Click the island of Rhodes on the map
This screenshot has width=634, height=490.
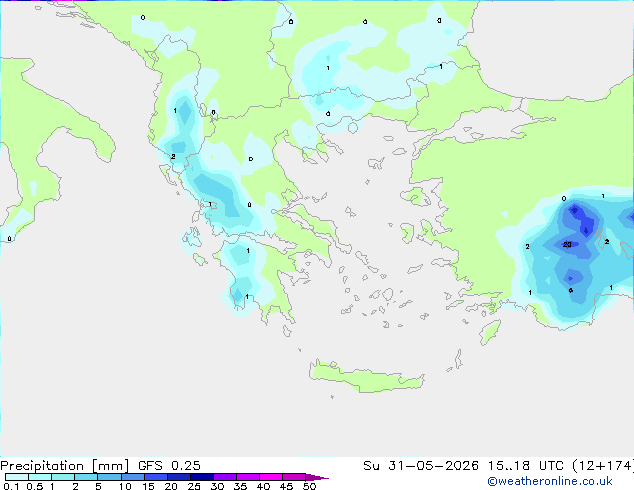click(x=490, y=332)
